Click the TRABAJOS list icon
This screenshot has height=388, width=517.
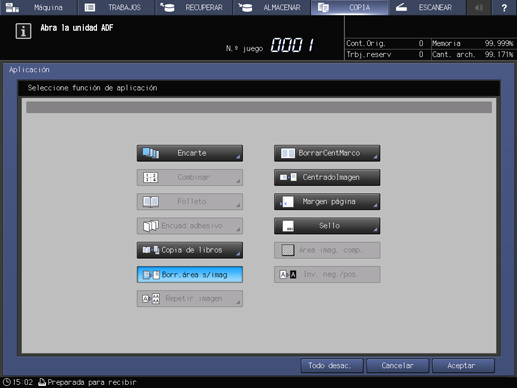(x=90, y=7)
